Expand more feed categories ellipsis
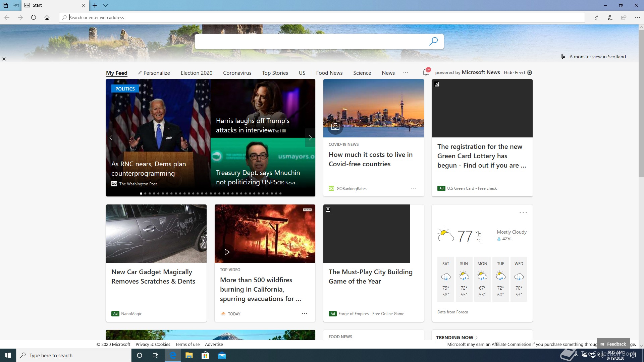This screenshot has height=362, width=644. [x=406, y=73]
